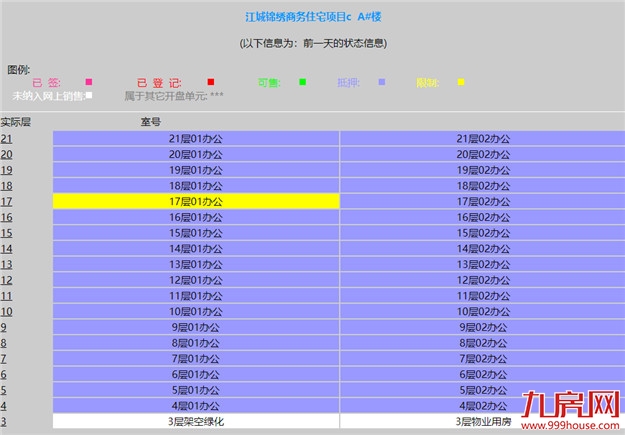Click the 13层02办公 unit cell

pos(482,264)
